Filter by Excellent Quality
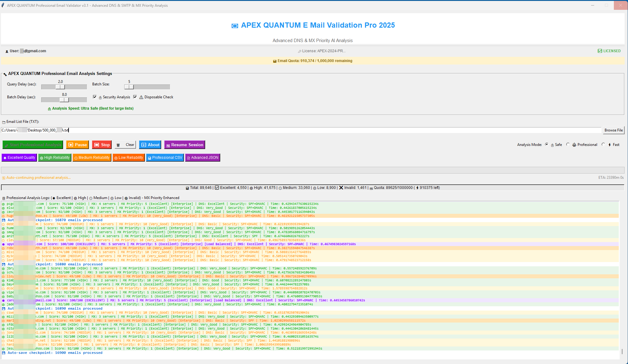Image resolution: width=628 pixels, height=364 pixels. click(19, 158)
